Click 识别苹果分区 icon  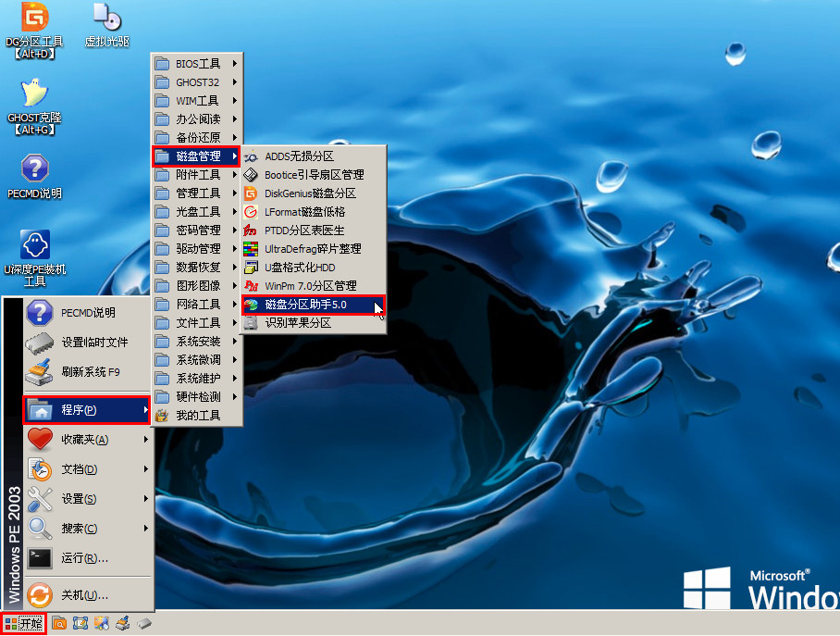[x=251, y=323]
